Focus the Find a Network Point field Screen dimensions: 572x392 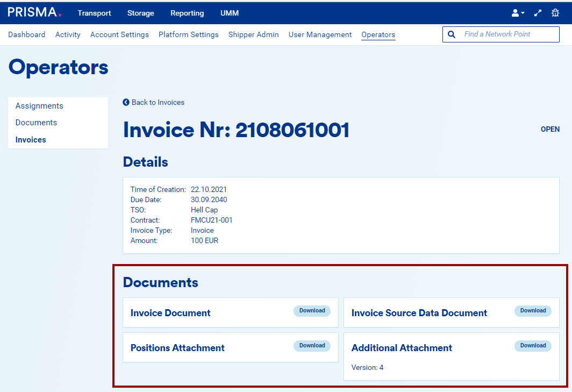pyautogui.click(x=508, y=34)
